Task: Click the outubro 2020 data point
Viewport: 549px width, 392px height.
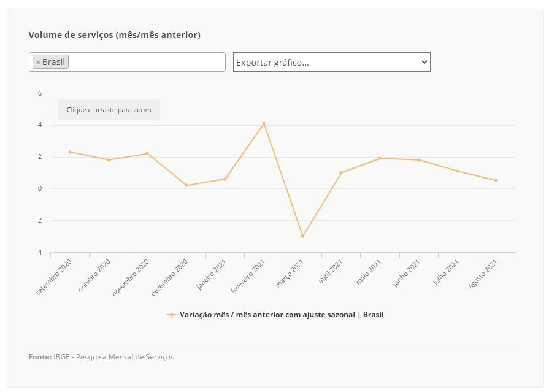Action: point(109,160)
